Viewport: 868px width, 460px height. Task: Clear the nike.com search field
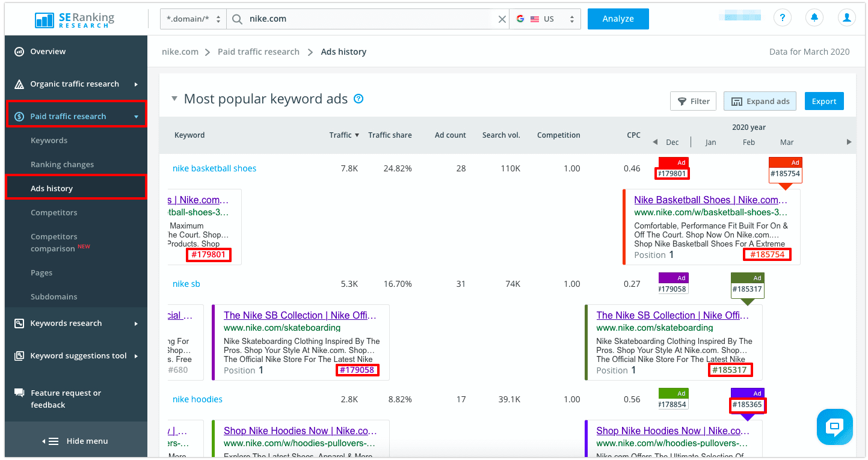click(x=502, y=19)
